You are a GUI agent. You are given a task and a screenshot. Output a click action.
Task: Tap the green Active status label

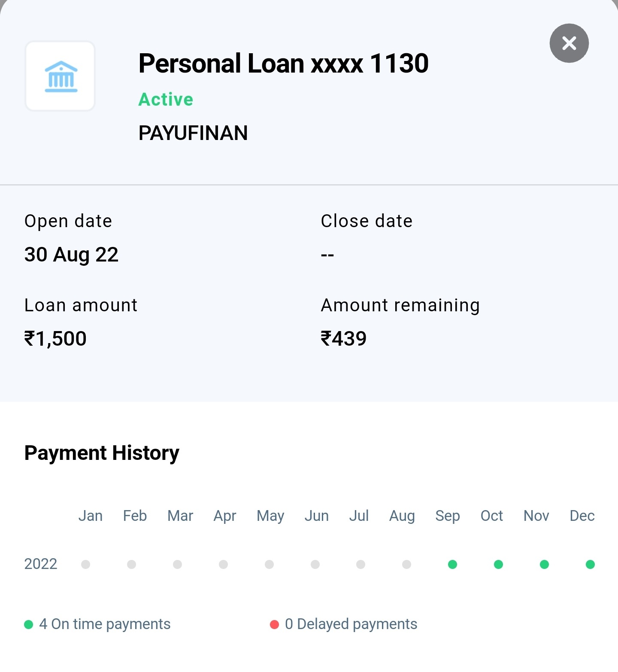click(x=166, y=100)
